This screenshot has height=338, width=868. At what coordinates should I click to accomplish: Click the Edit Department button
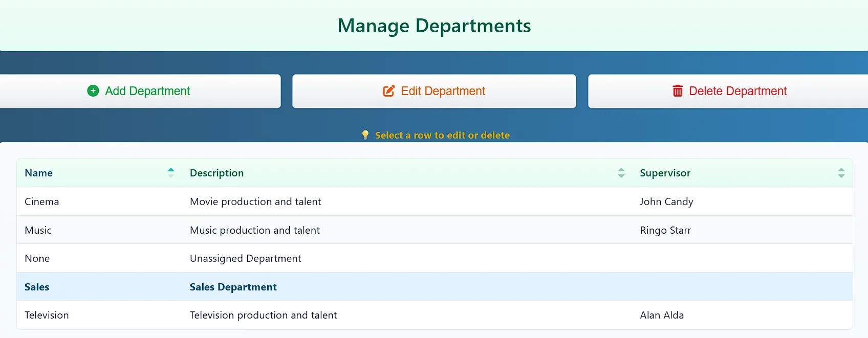click(434, 91)
